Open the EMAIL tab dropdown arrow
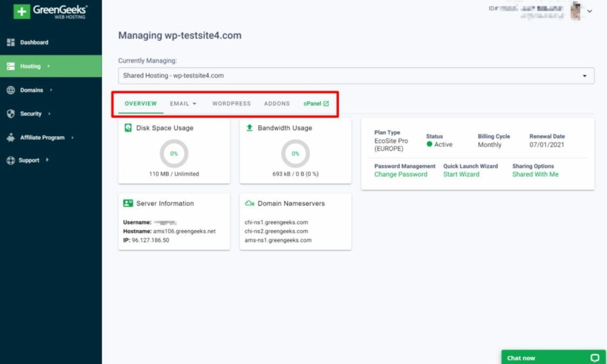Image resolution: width=607 pixels, height=364 pixels. [194, 104]
